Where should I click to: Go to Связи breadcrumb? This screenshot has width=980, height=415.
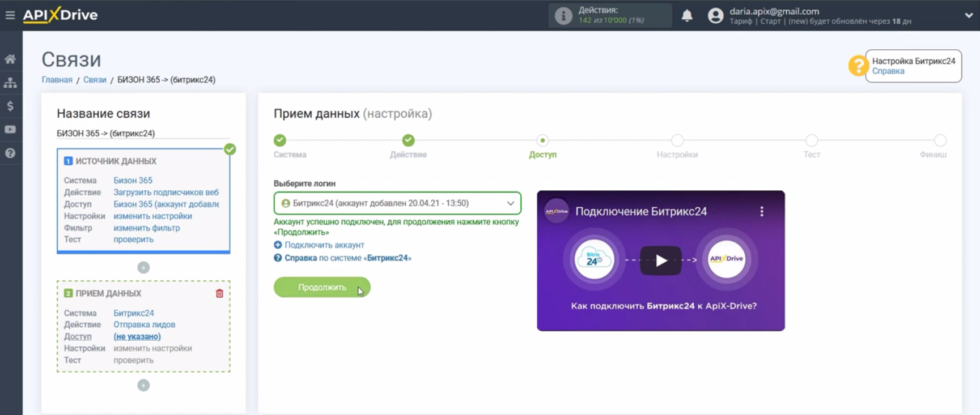(95, 80)
